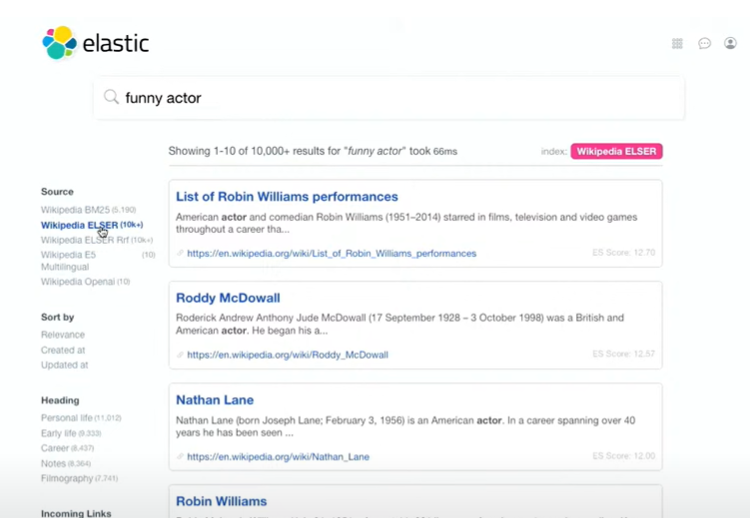Click link icon beside Roddy McDowall URL
Screen dimensions: 750x518
(x=180, y=354)
